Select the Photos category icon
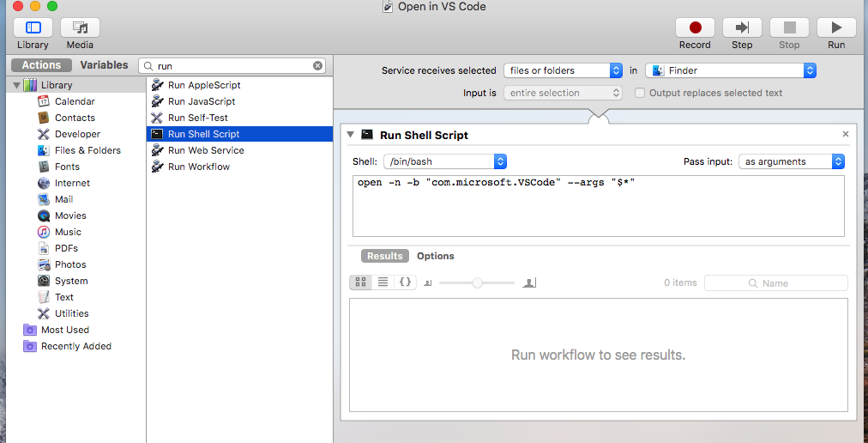Viewport: 868px width, 443px height. pyautogui.click(x=44, y=264)
